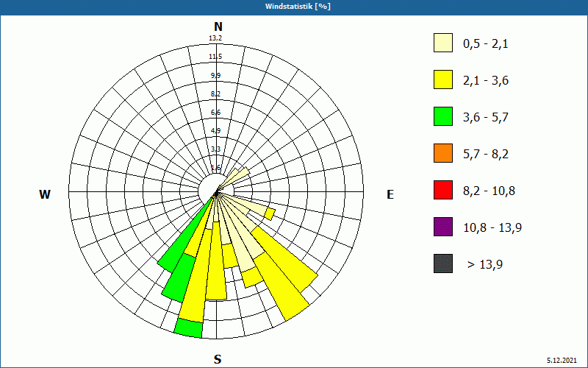Click the '8,2 - 10,8' legend label

coord(489,191)
